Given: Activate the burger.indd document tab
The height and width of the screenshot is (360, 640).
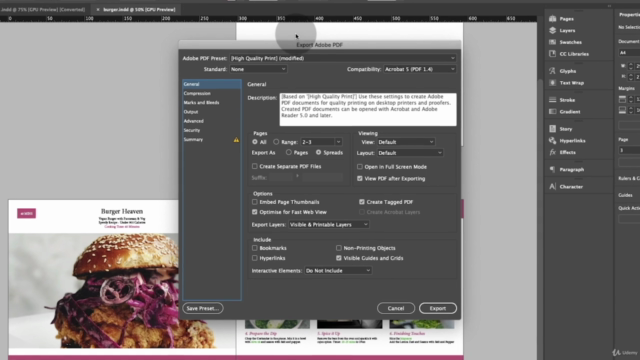Looking at the screenshot, I should [139, 9].
